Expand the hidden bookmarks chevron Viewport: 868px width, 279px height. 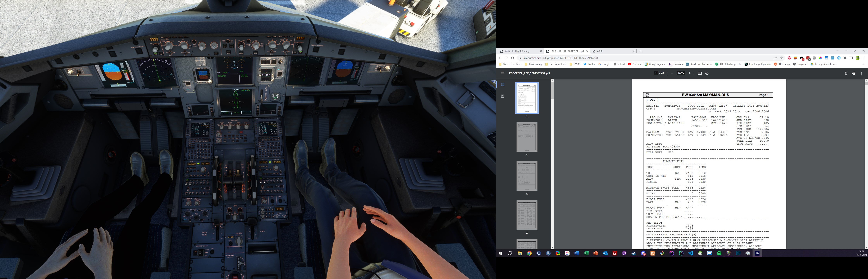(x=863, y=64)
